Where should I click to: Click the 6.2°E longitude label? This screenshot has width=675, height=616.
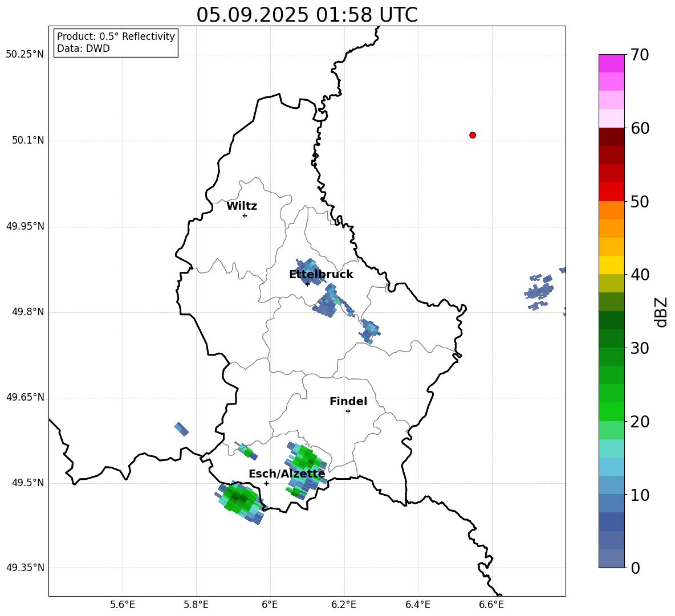(x=344, y=605)
